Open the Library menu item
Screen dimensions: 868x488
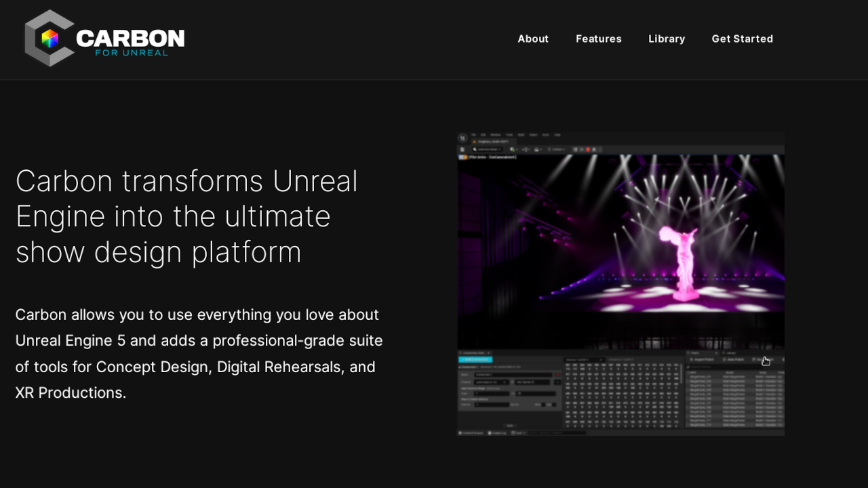point(667,39)
